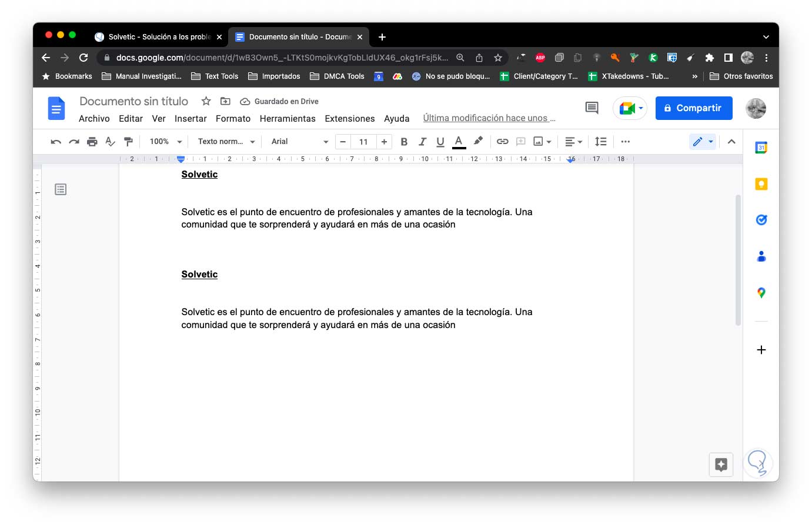Move the document with the folder icon
This screenshot has height=525, width=812.
[225, 101]
